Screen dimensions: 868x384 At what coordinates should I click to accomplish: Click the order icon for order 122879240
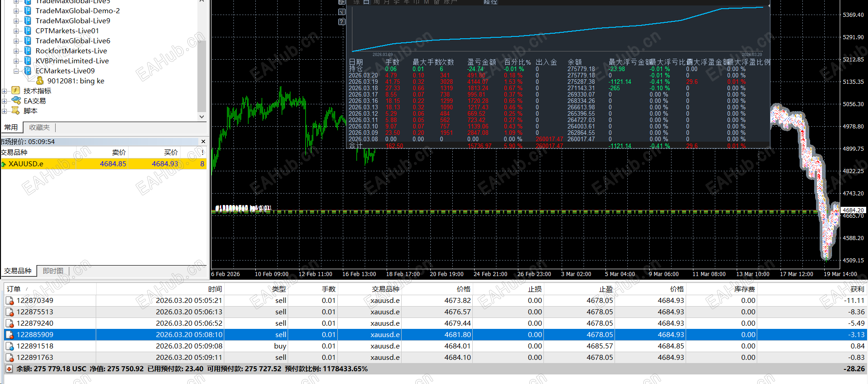click(x=10, y=323)
